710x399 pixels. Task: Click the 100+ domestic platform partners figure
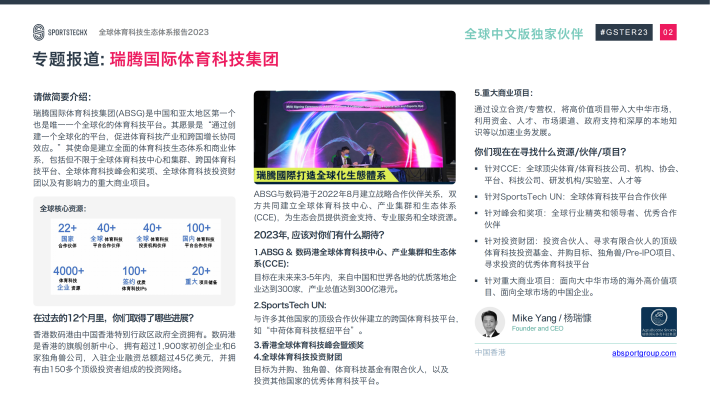click(198, 235)
